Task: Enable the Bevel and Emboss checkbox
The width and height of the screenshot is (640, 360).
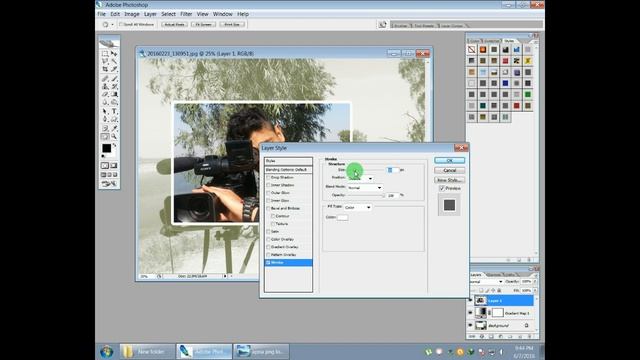Action: coord(268,208)
